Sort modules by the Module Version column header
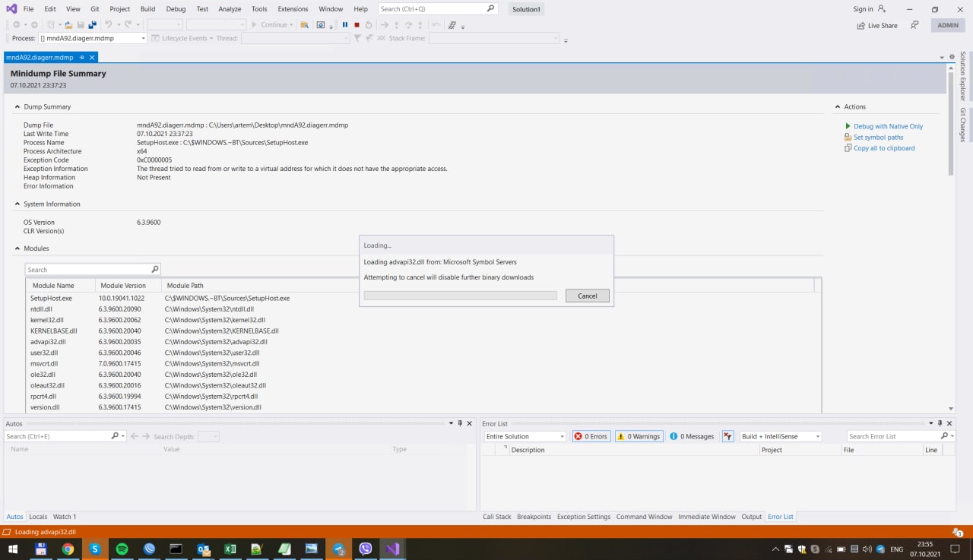 tap(128, 286)
